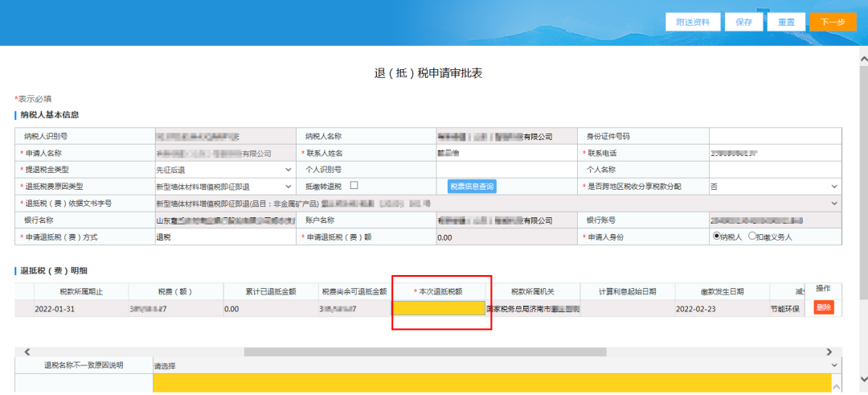Image resolution: width=868 pixels, height=395 pixels.
Task: Click the 联系人姓名 input field
Action: point(506,153)
